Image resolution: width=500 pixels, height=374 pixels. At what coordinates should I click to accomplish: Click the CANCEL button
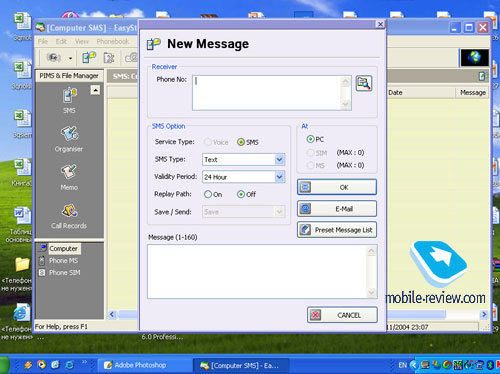pyautogui.click(x=342, y=315)
